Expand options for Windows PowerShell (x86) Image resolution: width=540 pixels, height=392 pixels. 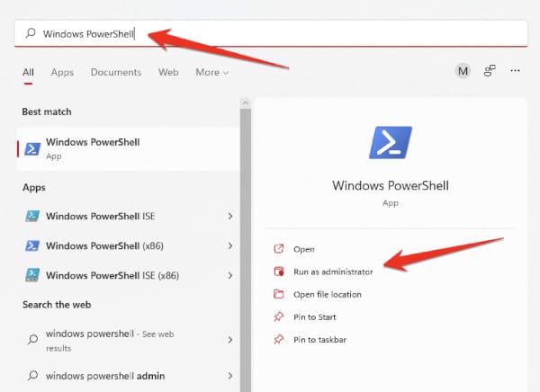[230, 245]
